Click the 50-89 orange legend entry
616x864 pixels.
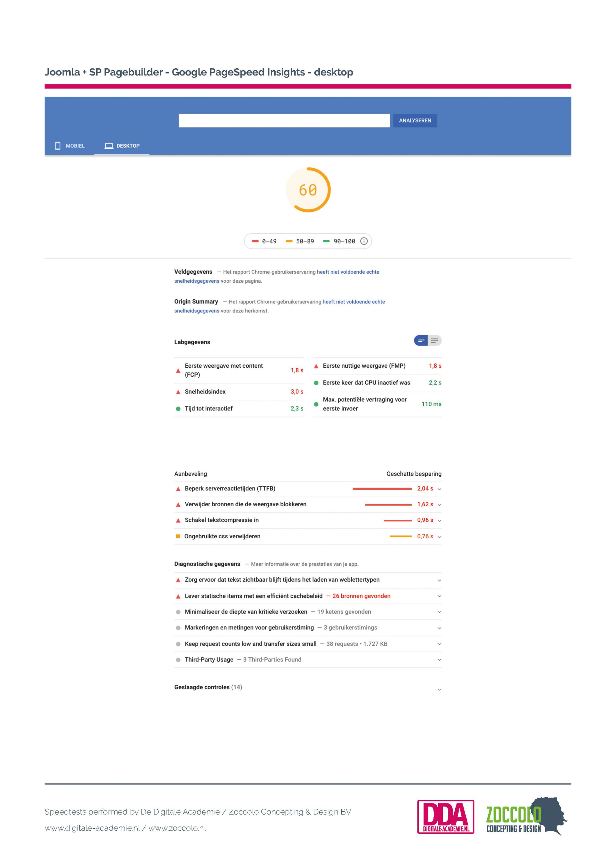pyautogui.click(x=300, y=241)
